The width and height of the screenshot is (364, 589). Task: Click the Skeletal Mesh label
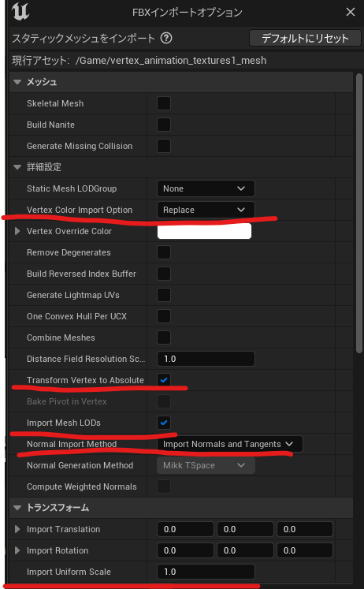point(55,103)
